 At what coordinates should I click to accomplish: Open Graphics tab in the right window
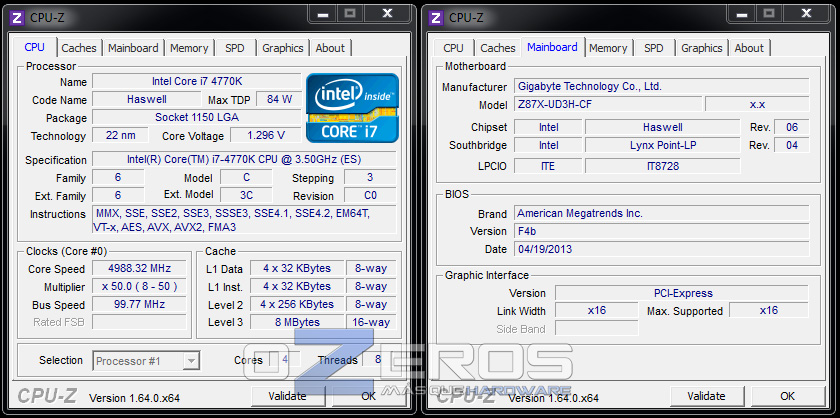702,48
